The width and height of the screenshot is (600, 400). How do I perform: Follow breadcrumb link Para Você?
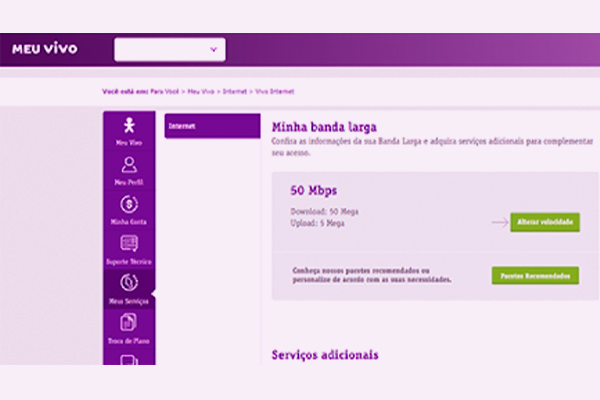coord(165,91)
